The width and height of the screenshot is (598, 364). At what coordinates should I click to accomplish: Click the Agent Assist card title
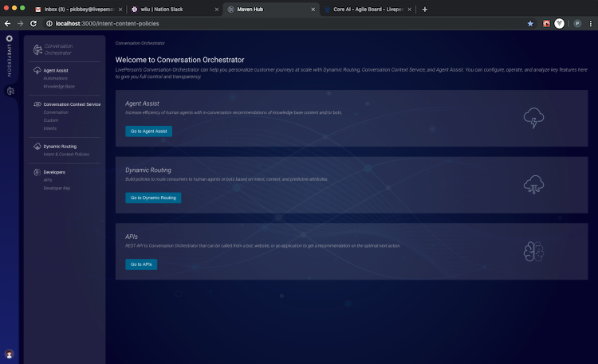142,104
